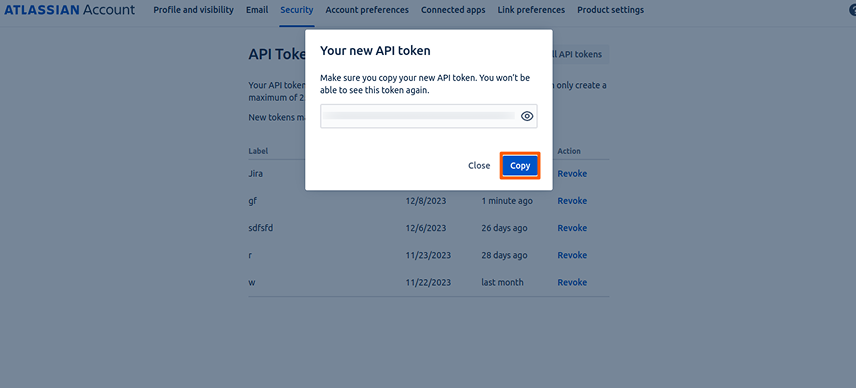Close the new API token dialog
The height and width of the screenshot is (388, 856).
click(x=479, y=166)
